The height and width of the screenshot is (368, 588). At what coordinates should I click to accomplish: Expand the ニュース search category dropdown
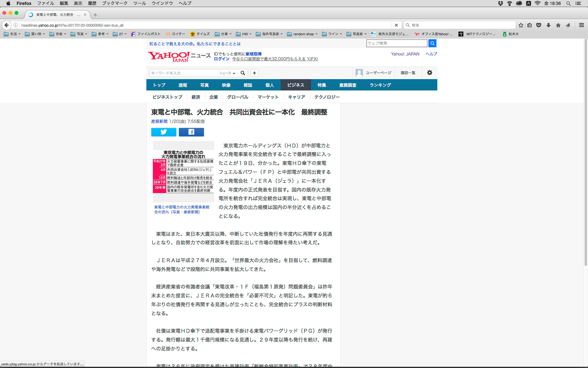[x=227, y=73]
